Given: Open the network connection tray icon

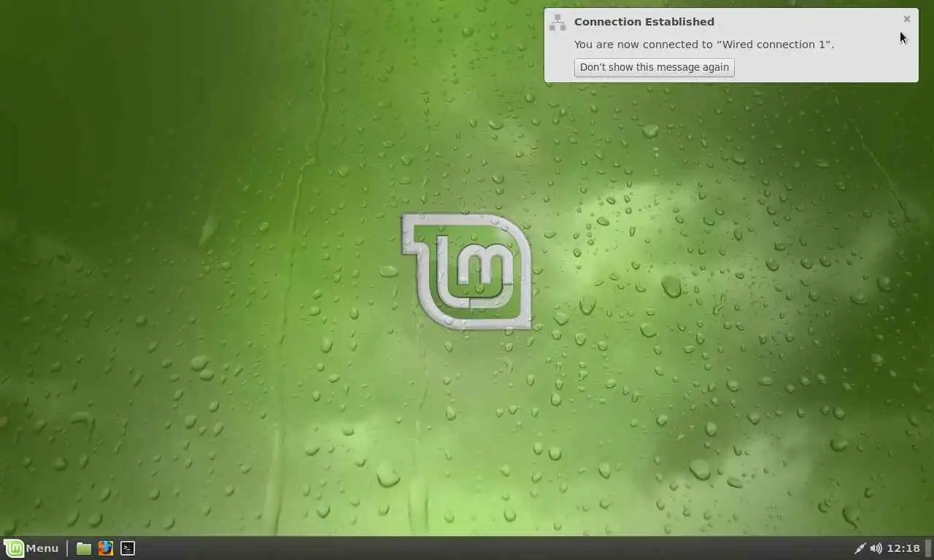Looking at the screenshot, I should 860,548.
